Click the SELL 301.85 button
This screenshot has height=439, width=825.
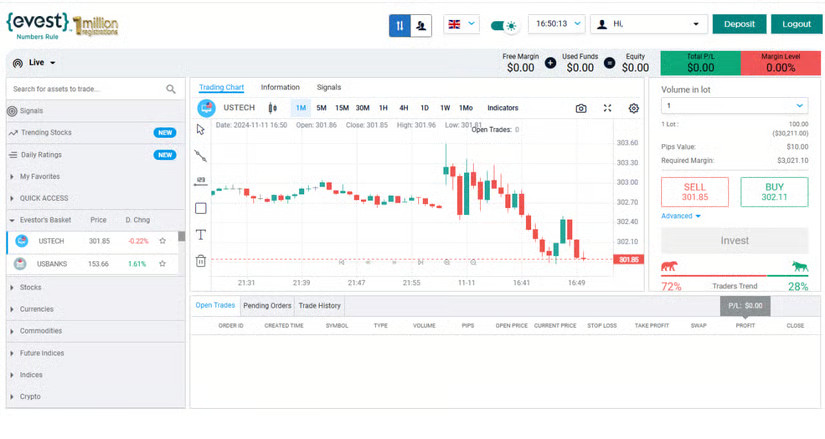point(695,192)
